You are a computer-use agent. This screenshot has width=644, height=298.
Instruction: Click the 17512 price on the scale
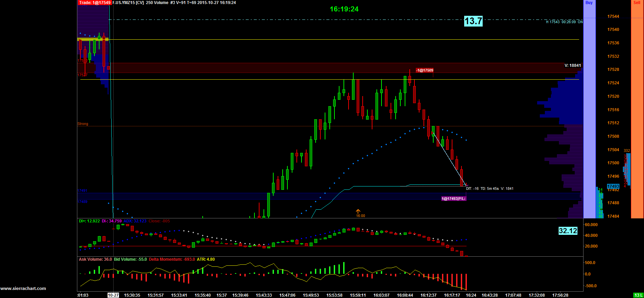tap(613, 123)
